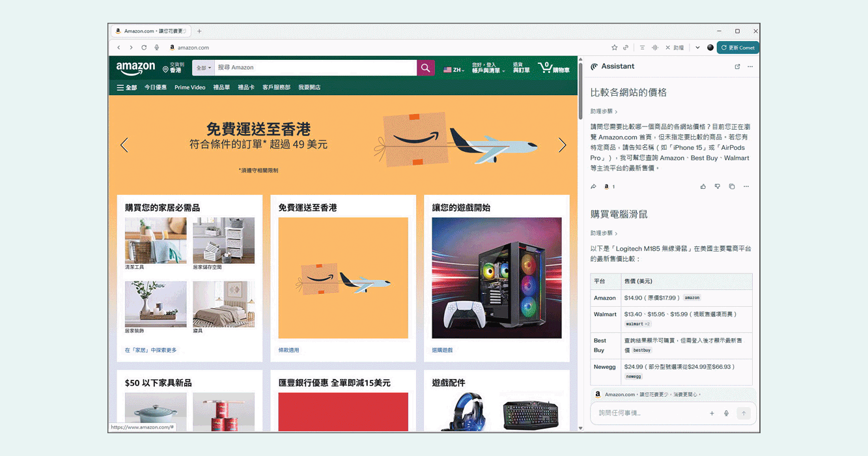Click the Amazon search magnifier button

[x=425, y=68]
